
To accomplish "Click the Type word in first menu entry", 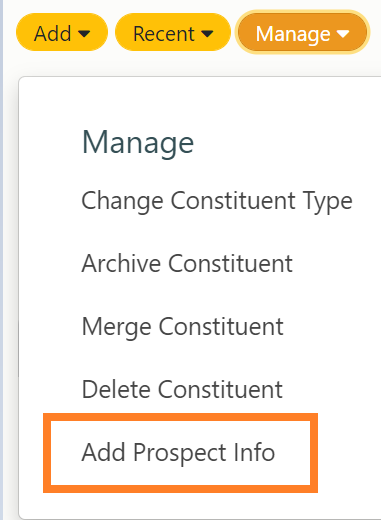I will point(328,201).
